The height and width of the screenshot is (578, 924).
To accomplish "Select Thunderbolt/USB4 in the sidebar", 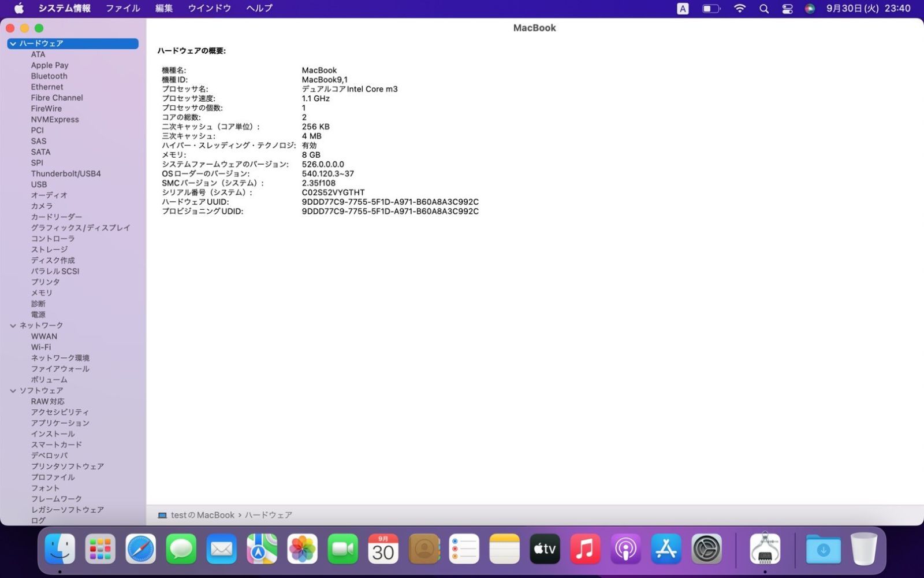I will click(x=66, y=173).
